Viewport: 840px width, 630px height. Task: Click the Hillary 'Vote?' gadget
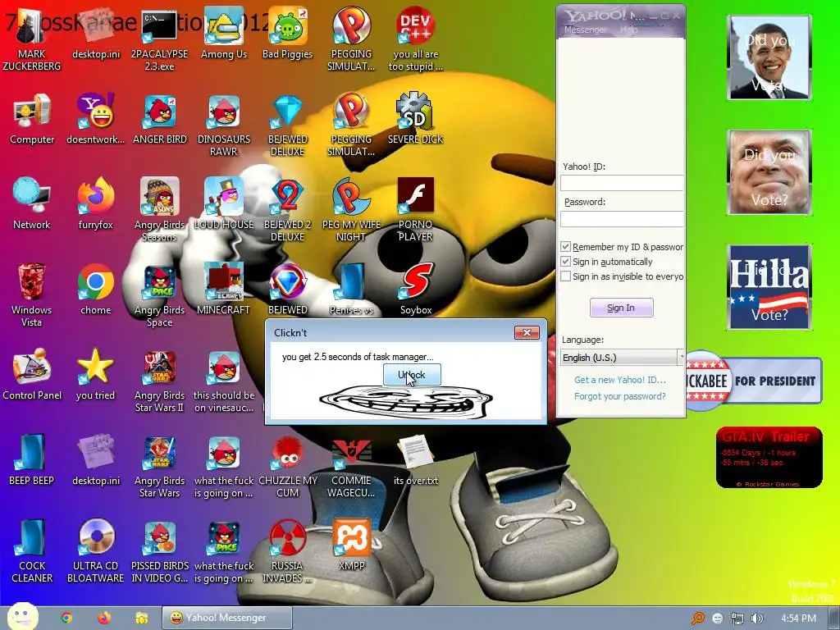pyautogui.click(x=769, y=286)
